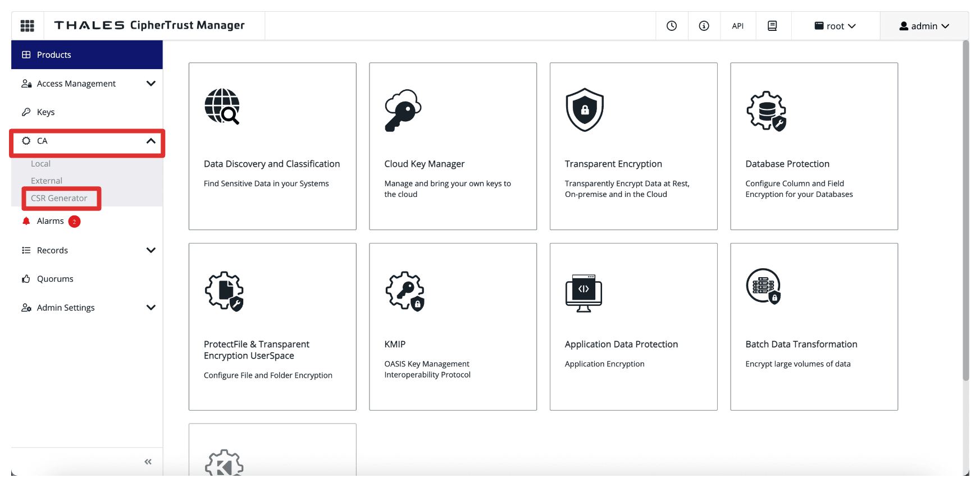Click the Application Data Protection monitor icon
Viewport: 980px width, 487px height.
584,293
